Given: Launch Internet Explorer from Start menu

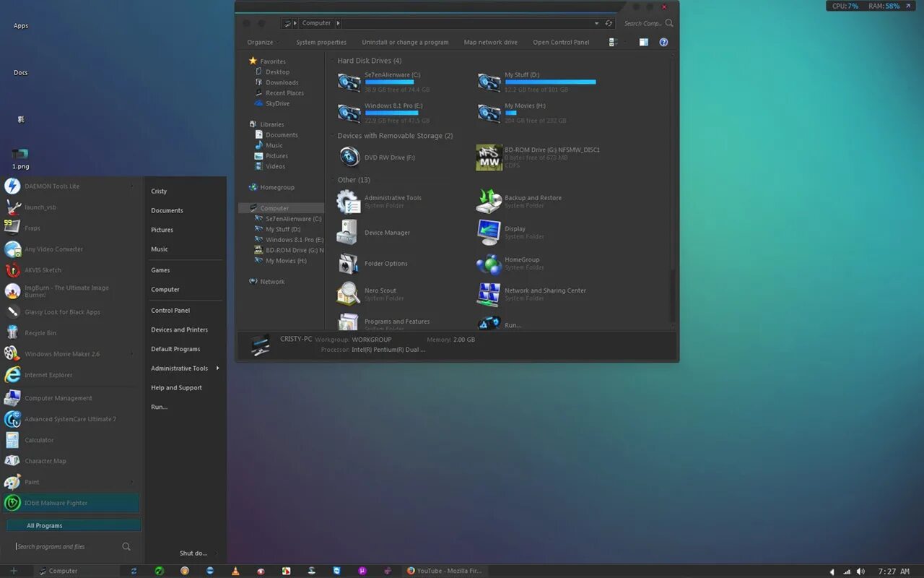Looking at the screenshot, I should [70, 375].
